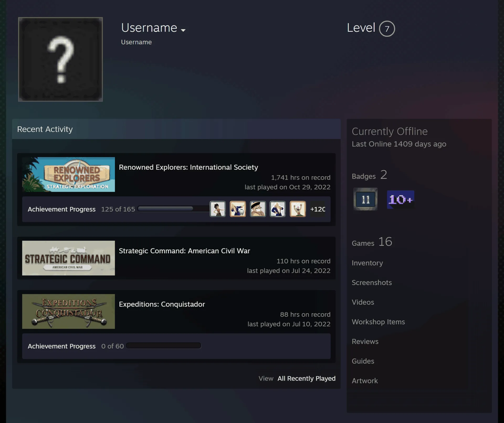Show the remaining +120 achievements
504x423 pixels.
[x=318, y=209]
